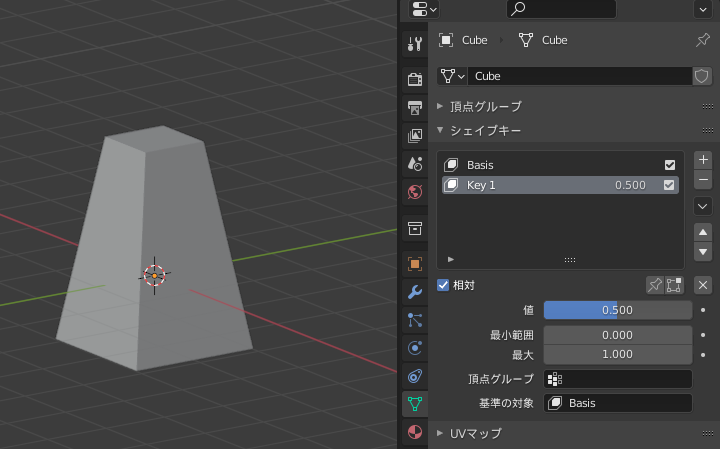
Task: Open the Scene properties tab
Action: [x=415, y=164]
